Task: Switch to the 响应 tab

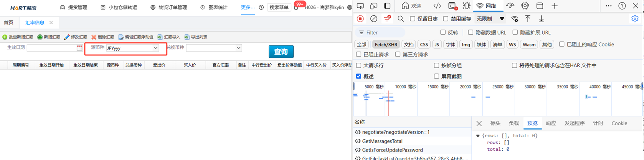Action: [x=551, y=123]
